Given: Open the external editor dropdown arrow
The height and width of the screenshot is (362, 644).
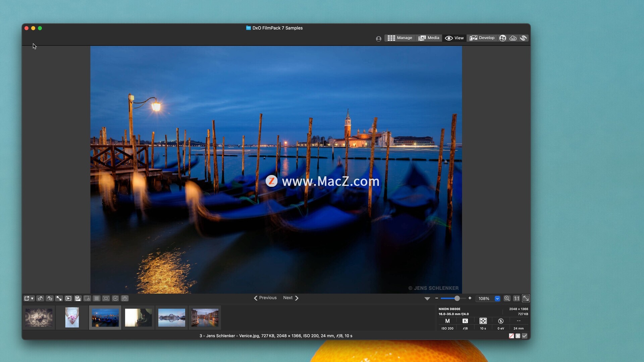Looking at the screenshot, I should 32,298.
